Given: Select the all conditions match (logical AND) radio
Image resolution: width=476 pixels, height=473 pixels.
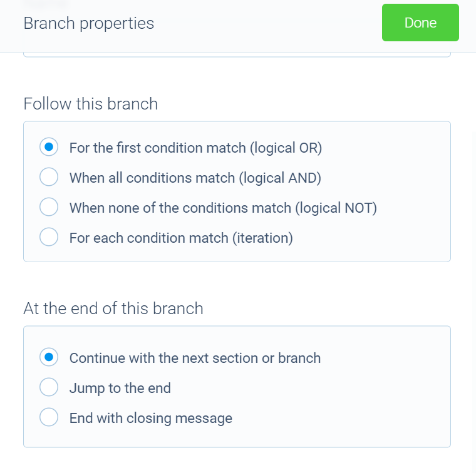Looking at the screenshot, I should pos(49,177).
